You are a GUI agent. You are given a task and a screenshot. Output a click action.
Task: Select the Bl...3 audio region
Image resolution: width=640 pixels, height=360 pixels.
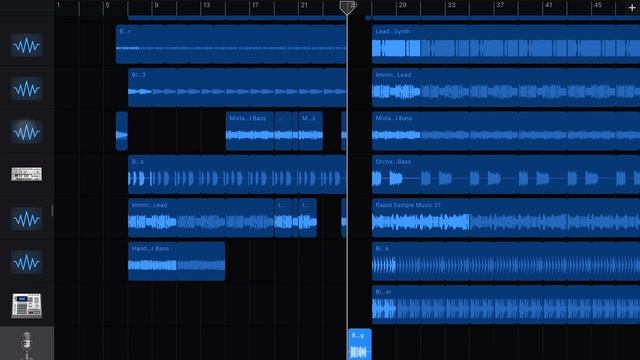(x=237, y=88)
